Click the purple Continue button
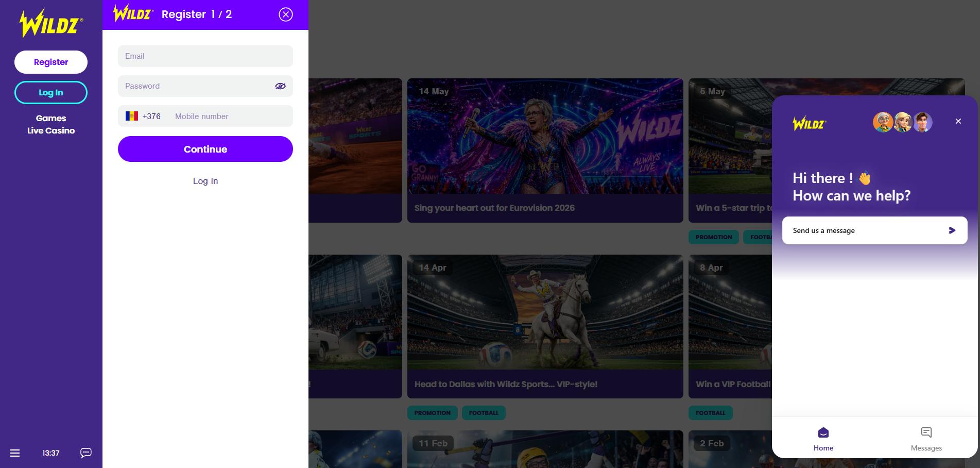 [x=205, y=149]
